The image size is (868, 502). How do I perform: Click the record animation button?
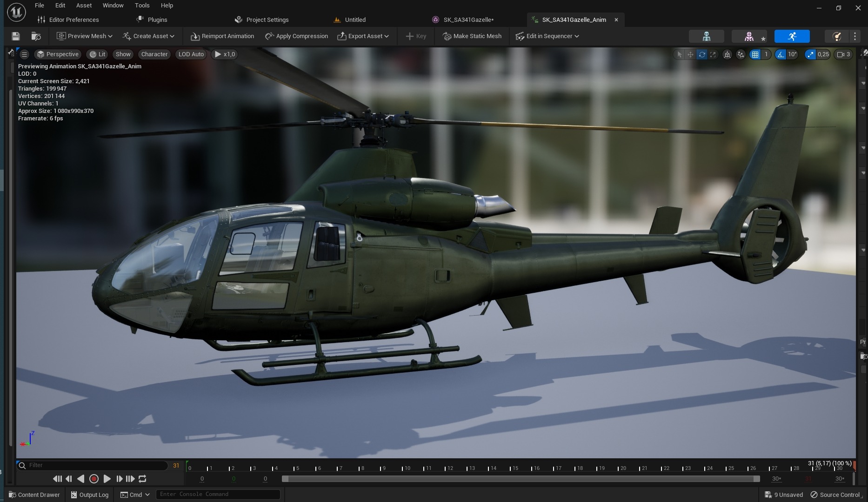93,479
